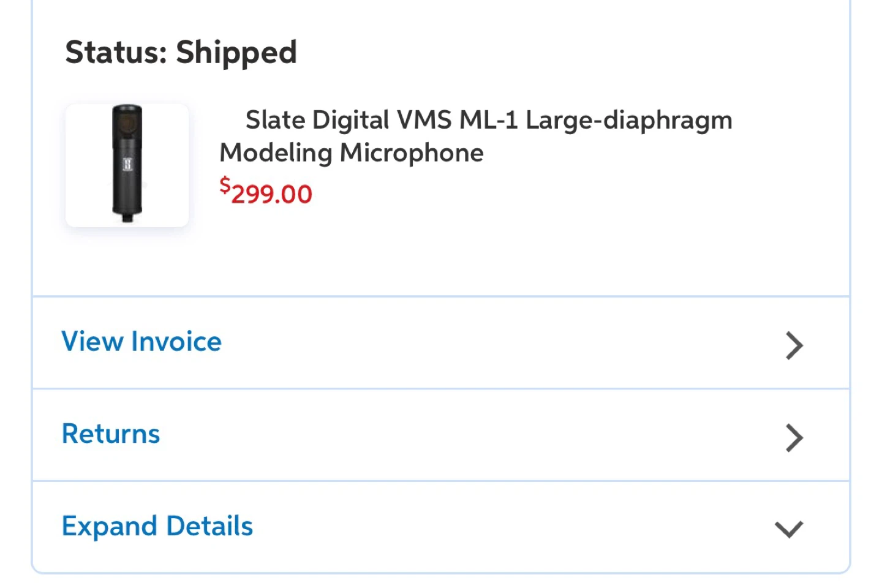The height and width of the screenshot is (588, 882).
Task: Click the word Shipped in the status
Action: tap(236, 52)
